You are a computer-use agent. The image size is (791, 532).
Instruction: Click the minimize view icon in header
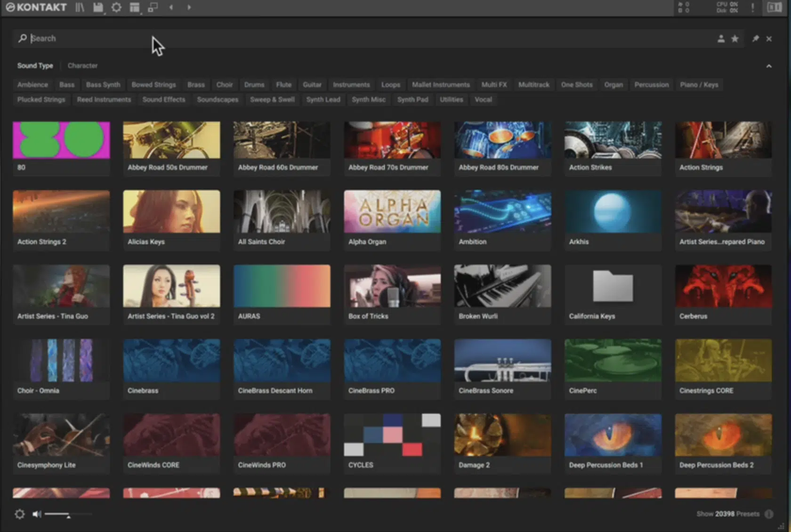coord(153,8)
